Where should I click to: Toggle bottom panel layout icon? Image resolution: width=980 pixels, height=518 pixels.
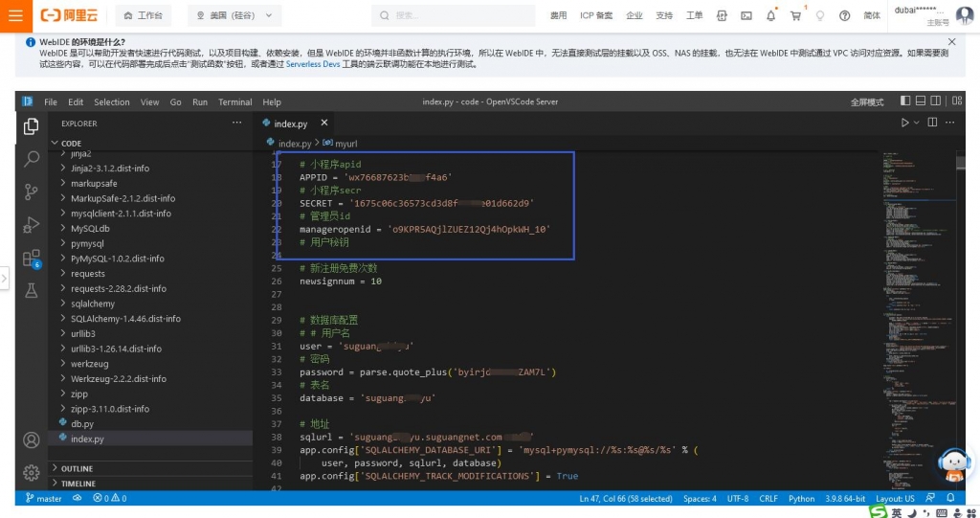coord(921,101)
